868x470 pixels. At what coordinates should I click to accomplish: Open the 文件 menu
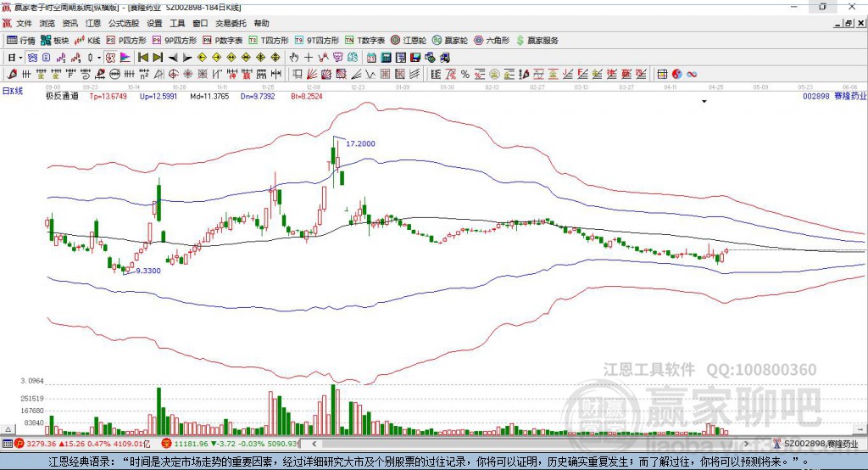(24, 23)
